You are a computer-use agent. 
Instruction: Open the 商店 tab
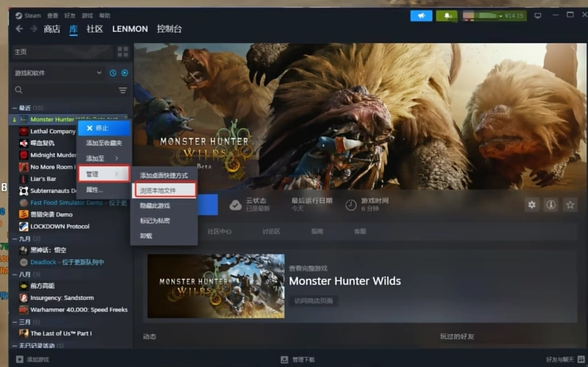[52, 30]
